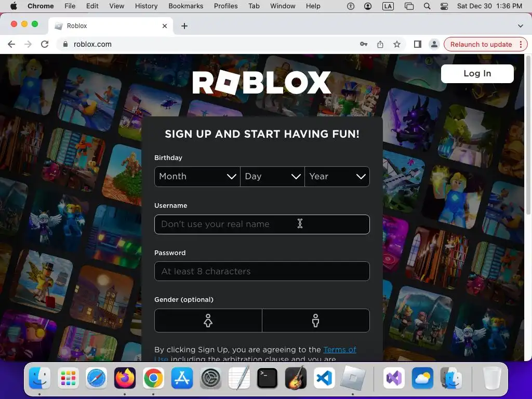Image resolution: width=532 pixels, height=399 pixels.
Task: Open Spotlight search in menu bar
Action: pos(427,6)
